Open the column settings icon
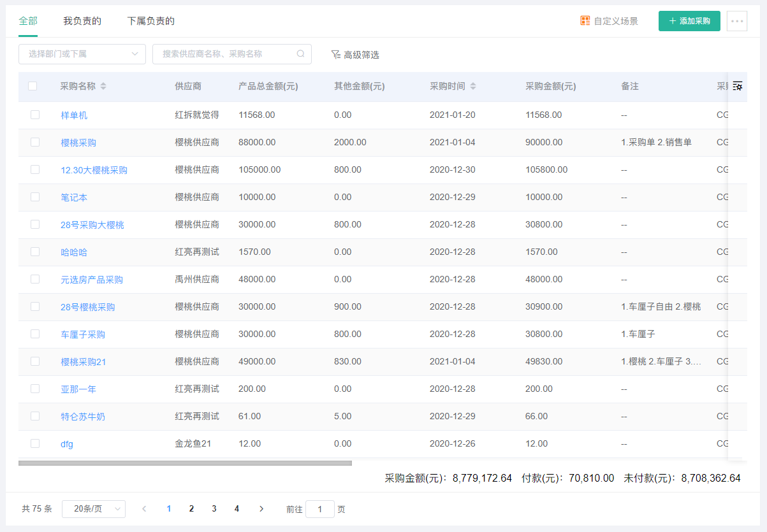 point(738,86)
